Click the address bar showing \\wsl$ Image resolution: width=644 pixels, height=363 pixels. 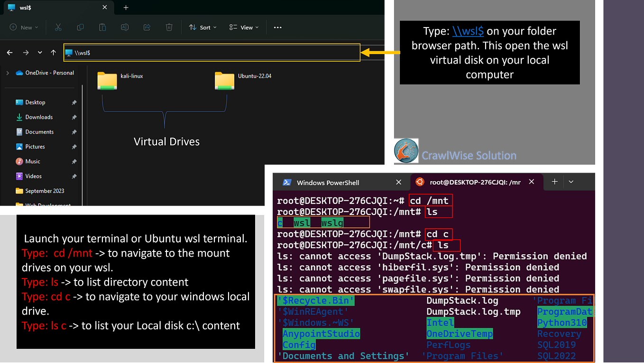point(212,52)
